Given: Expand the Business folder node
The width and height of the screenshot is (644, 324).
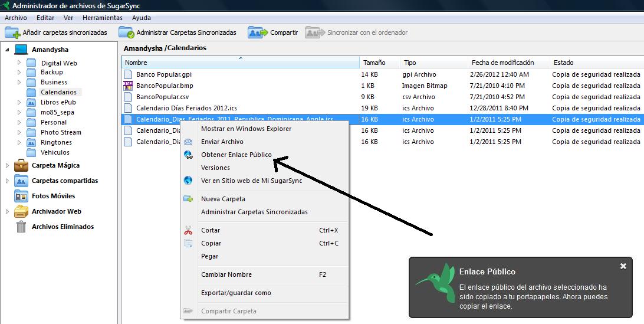Looking at the screenshot, I should (19, 82).
